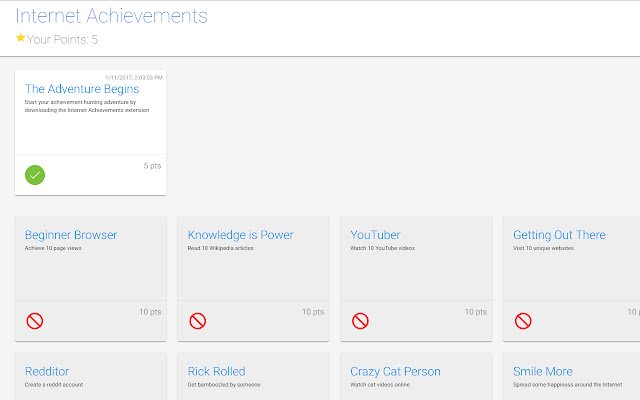Click the red prohibited icon on Beginner Browser
Image resolution: width=640 pixels, height=400 pixels.
tap(35, 321)
